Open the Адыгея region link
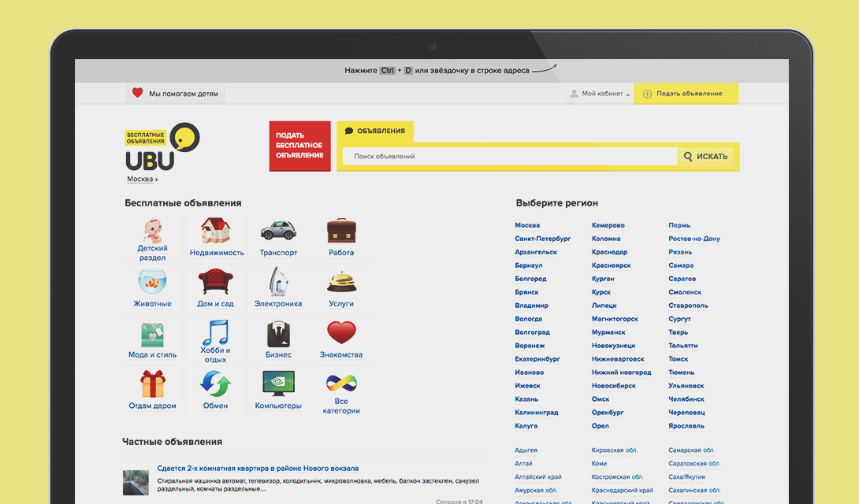This screenshot has width=859, height=504. (x=526, y=450)
